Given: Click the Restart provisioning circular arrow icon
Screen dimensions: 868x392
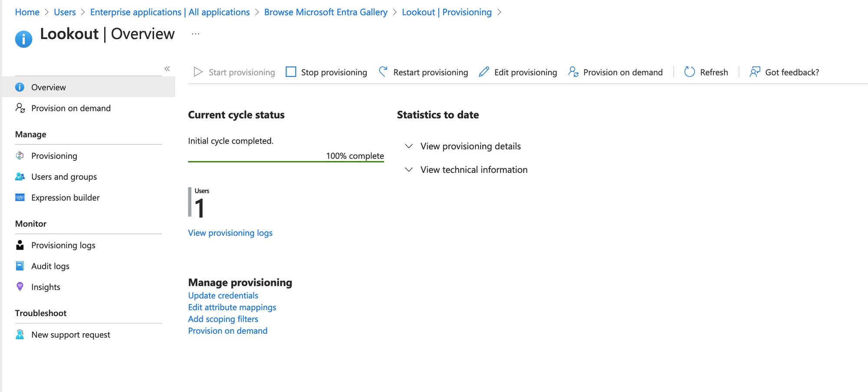Looking at the screenshot, I should point(383,72).
